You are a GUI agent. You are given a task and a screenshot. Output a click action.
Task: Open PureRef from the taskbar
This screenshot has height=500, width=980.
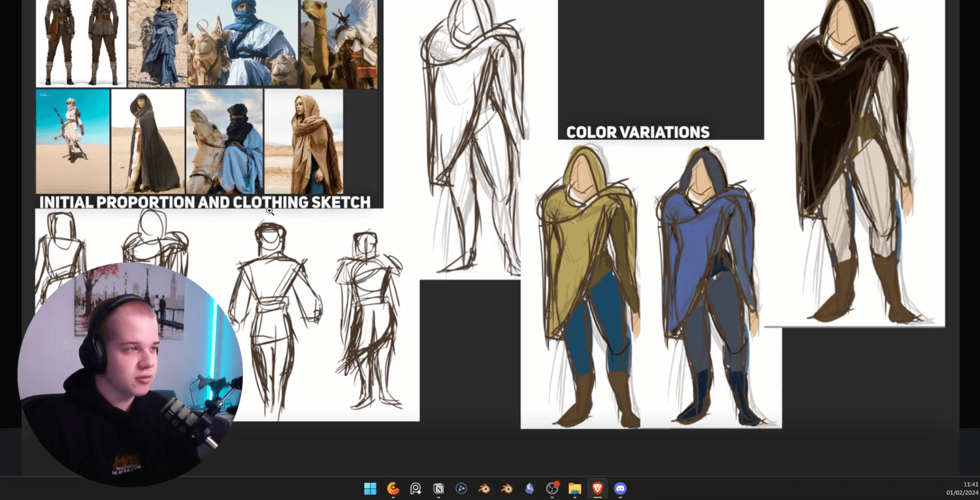416,488
